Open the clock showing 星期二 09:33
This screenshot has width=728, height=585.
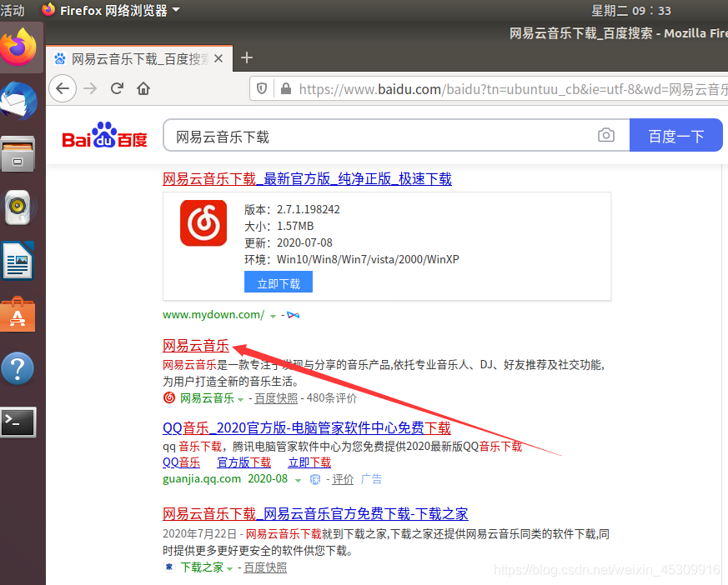(631, 10)
